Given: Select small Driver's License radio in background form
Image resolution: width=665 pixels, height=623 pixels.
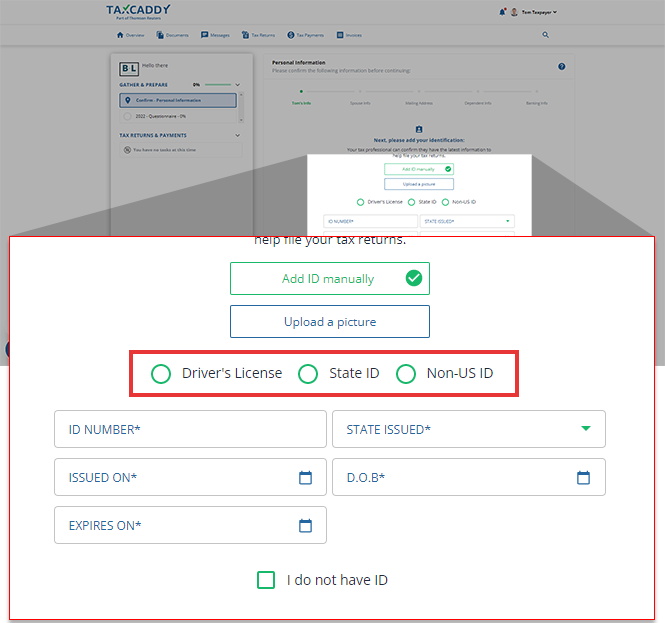Looking at the screenshot, I should pyautogui.click(x=360, y=202).
